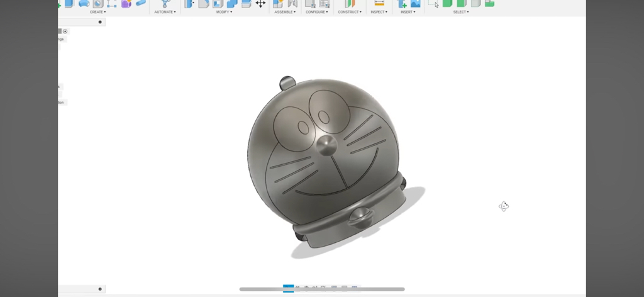
Task: Select the Measure tool icon
Action: [x=379, y=3]
